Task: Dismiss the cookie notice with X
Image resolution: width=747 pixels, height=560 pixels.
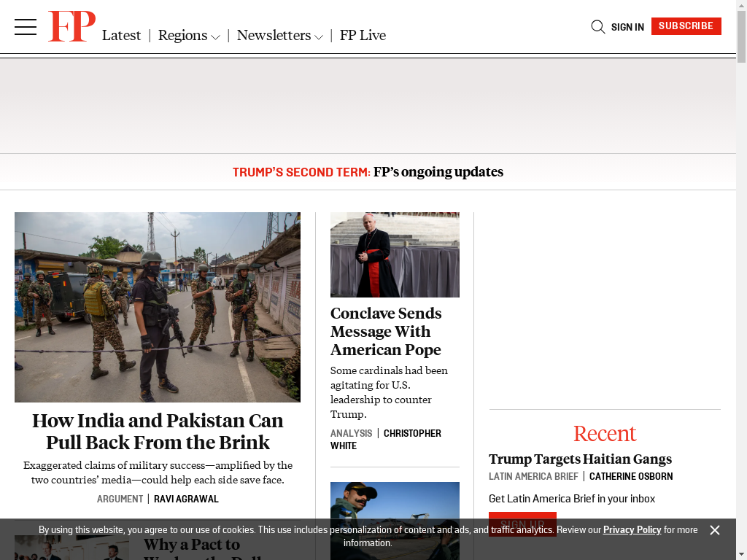Action: coord(715,530)
